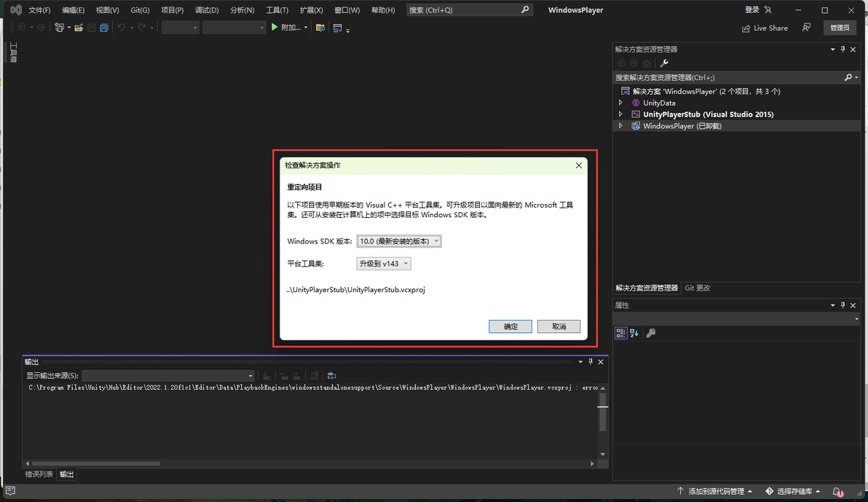Click the Output panel vertical scrollbar down arrow
The height and width of the screenshot is (502, 868).
(602, 455)
